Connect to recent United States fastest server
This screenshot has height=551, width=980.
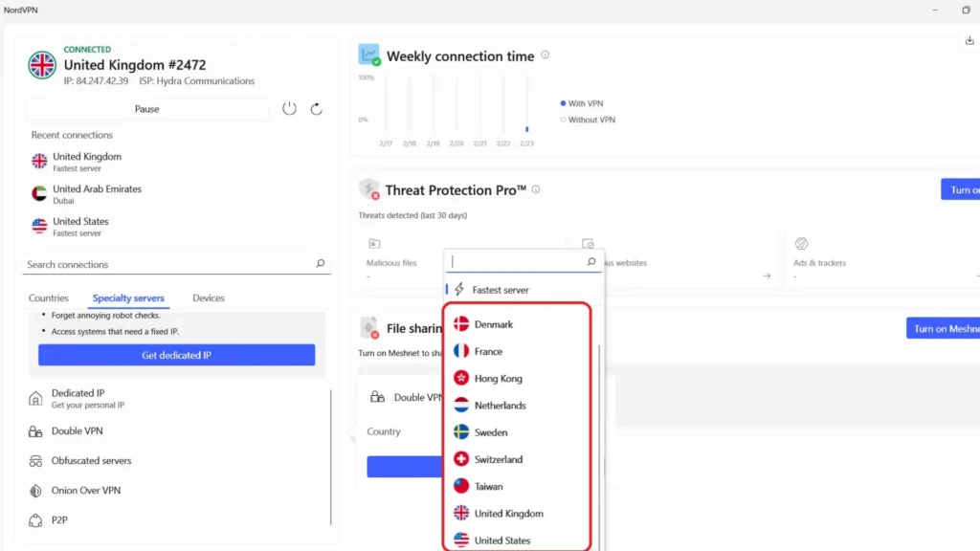point(177,227)
